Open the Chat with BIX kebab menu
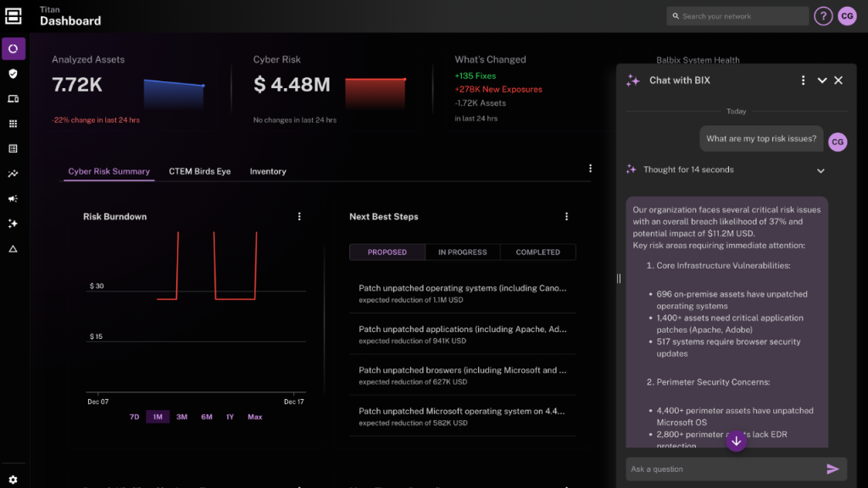This screenshot has height=488, width=868. click(803, 80)
